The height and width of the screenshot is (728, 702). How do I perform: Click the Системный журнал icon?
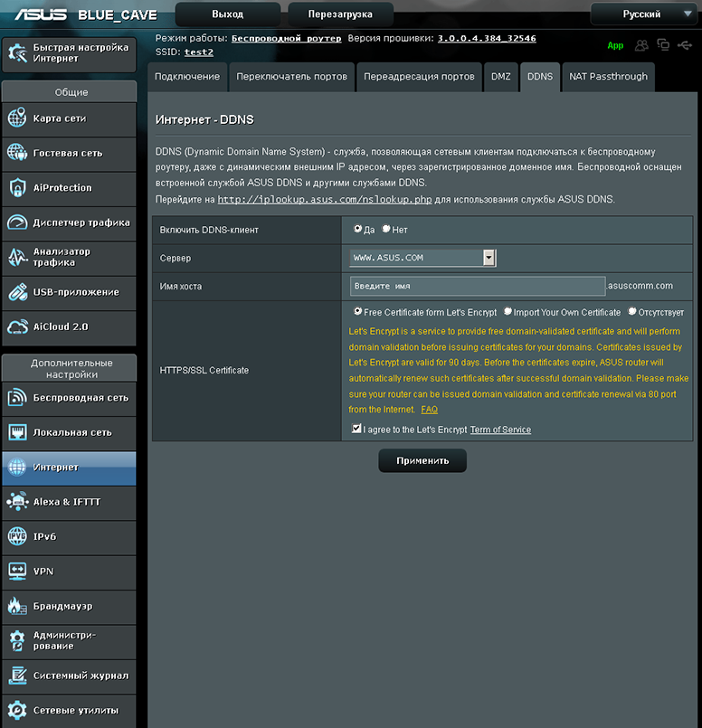click(x=17, y=675)
